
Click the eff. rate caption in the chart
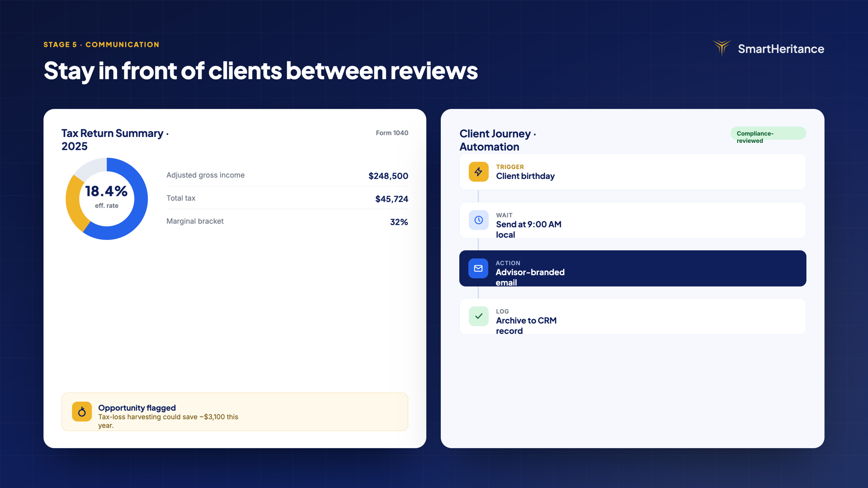point(107,206)
